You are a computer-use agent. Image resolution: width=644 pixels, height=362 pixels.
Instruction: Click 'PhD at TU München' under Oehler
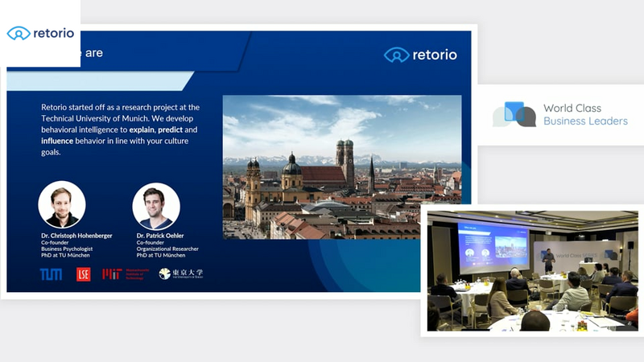coord(161,255)
